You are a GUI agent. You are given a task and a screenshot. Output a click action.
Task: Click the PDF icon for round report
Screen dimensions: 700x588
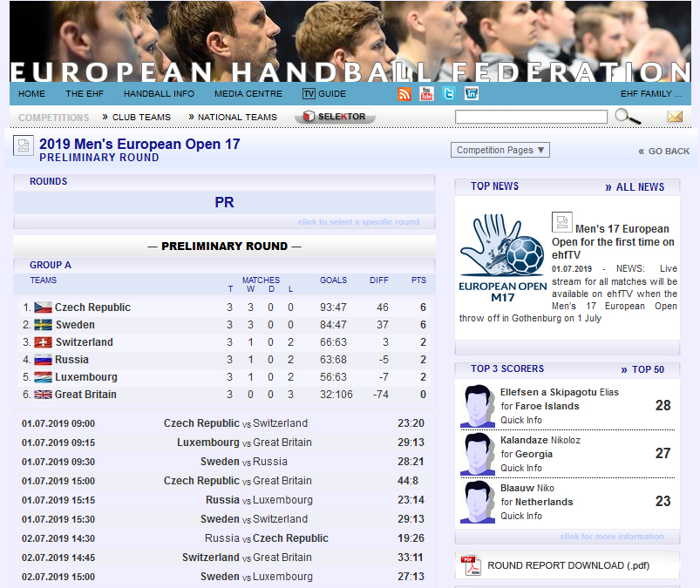tap(470, 565)
